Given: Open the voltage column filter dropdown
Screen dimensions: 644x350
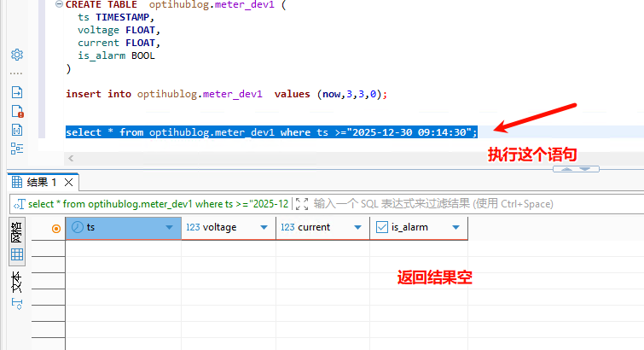Looking at the screenshot, I should tap(264, 228).
